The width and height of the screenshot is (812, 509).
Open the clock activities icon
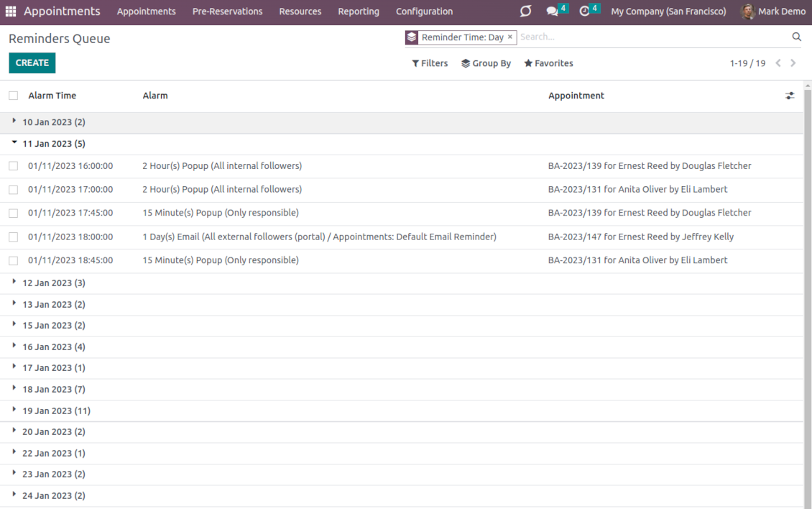(584, 12)
